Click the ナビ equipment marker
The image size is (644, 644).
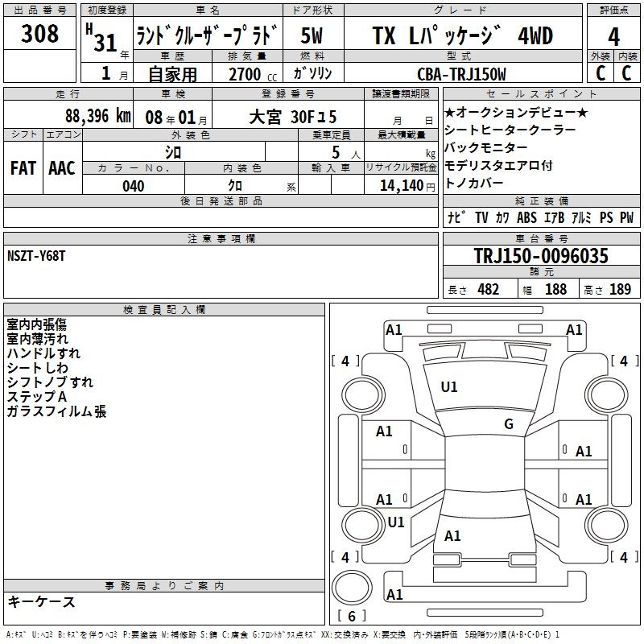click(x=456, y=217)
